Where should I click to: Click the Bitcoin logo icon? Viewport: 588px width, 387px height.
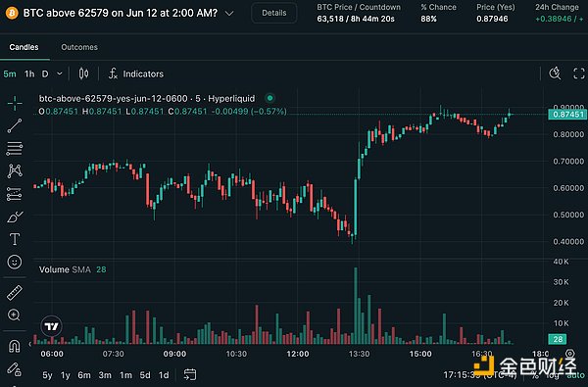pos(12,14)
